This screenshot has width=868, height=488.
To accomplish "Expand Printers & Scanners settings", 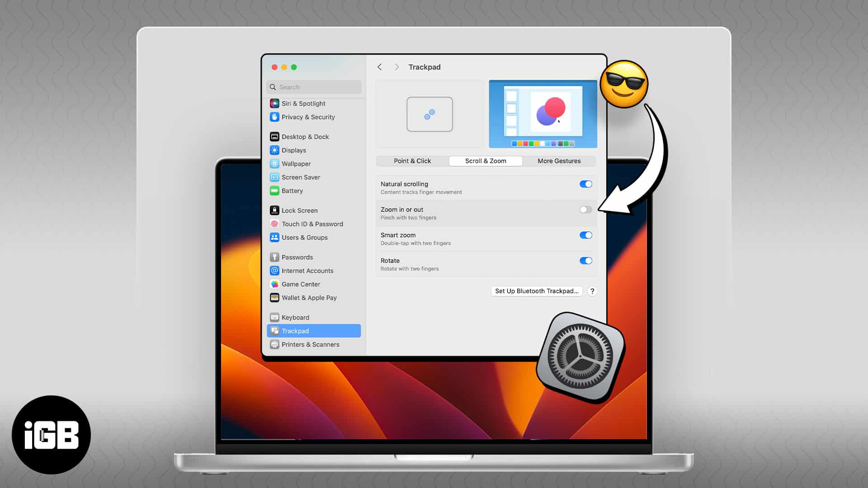I will coord(310,344).
